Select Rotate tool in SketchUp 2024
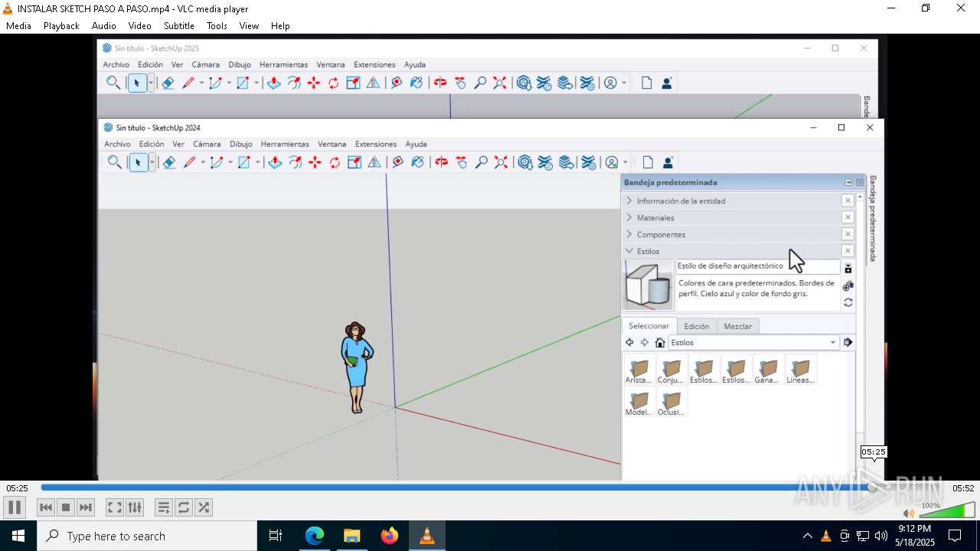 [x=335, y=162]
